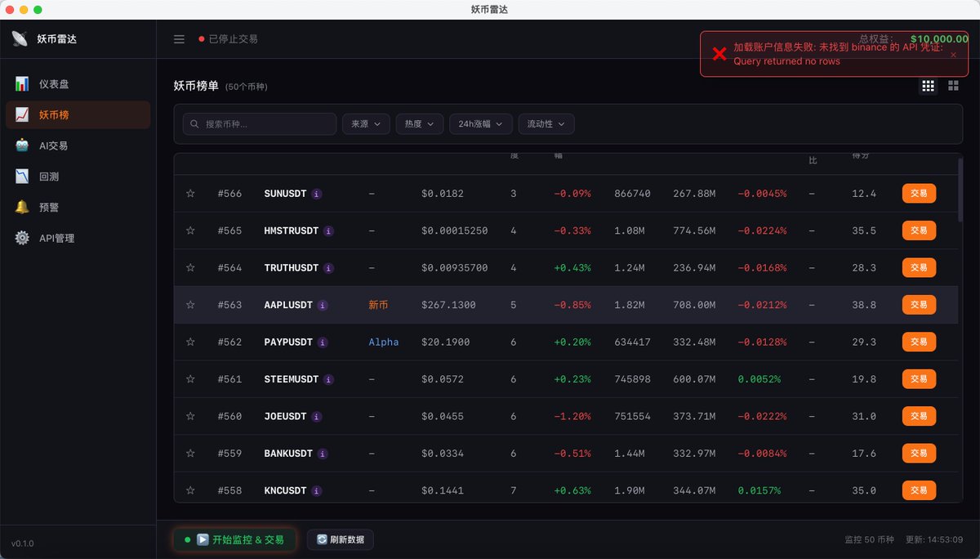Click the hamburger menu icon
980x559 pixels.
[x=179, y=38]
